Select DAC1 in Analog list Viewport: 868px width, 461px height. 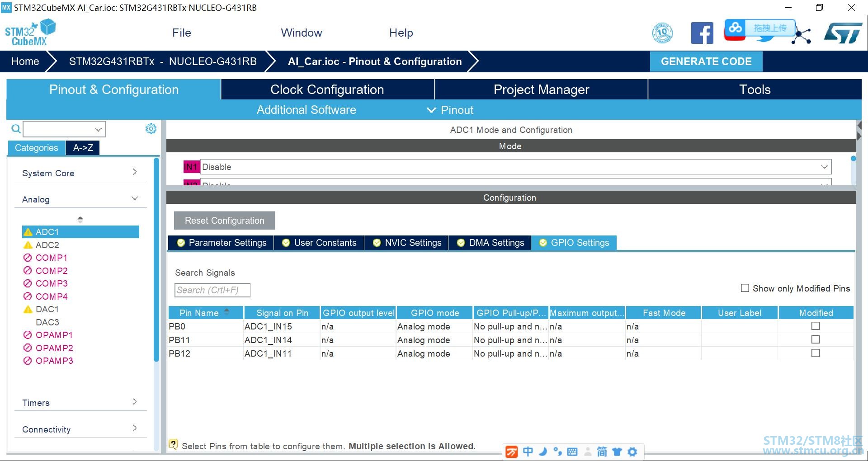[x=47, y=309]
